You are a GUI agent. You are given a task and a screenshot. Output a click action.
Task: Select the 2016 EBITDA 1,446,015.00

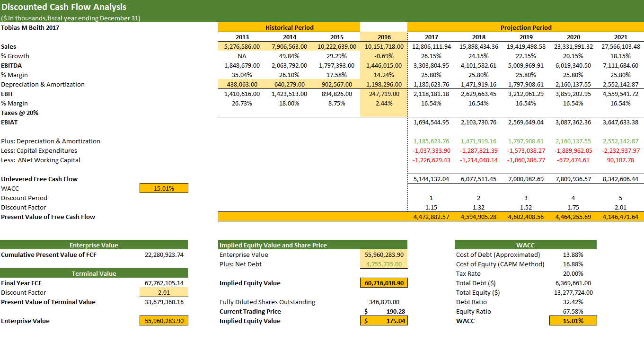(384, 65)
